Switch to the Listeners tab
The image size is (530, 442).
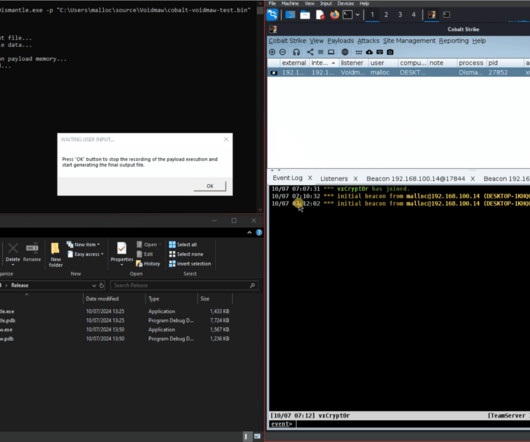tap(334, 178)
